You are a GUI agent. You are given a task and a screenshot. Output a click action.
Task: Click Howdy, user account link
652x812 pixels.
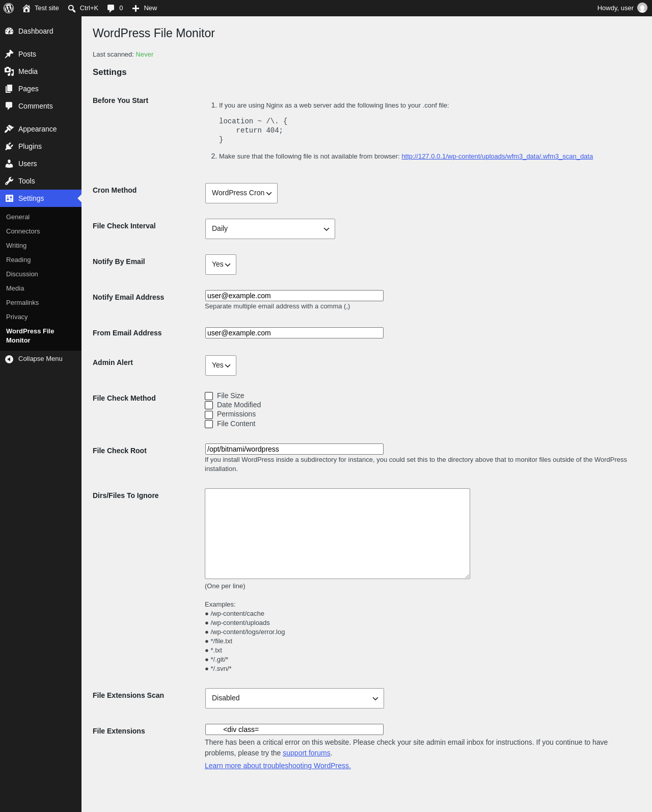[x=622, y=8]
